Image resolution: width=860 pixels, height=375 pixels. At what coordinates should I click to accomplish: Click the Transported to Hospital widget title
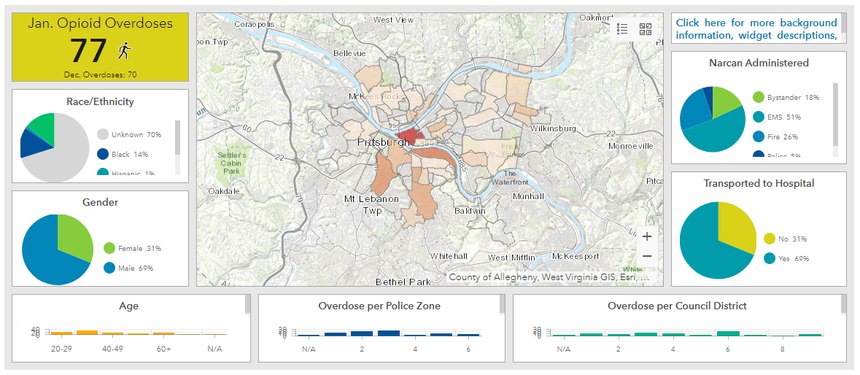[x=759, y=183]
